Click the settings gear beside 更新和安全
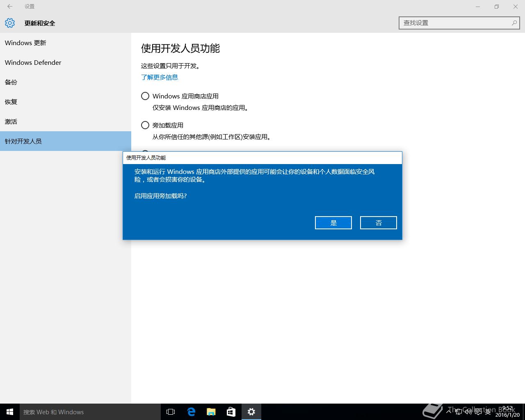The image size is (525, 420). (10, 23)
